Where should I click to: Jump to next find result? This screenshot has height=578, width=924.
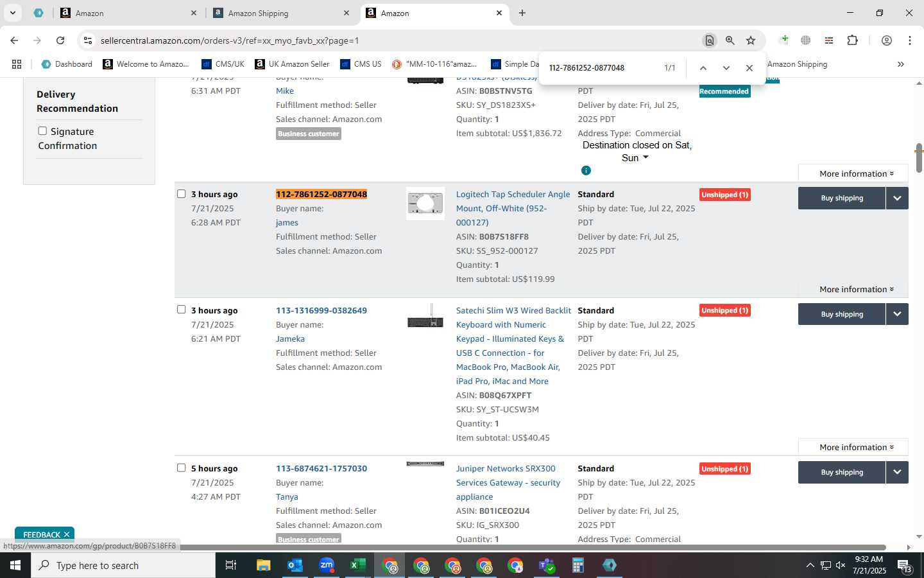[726, 68]
